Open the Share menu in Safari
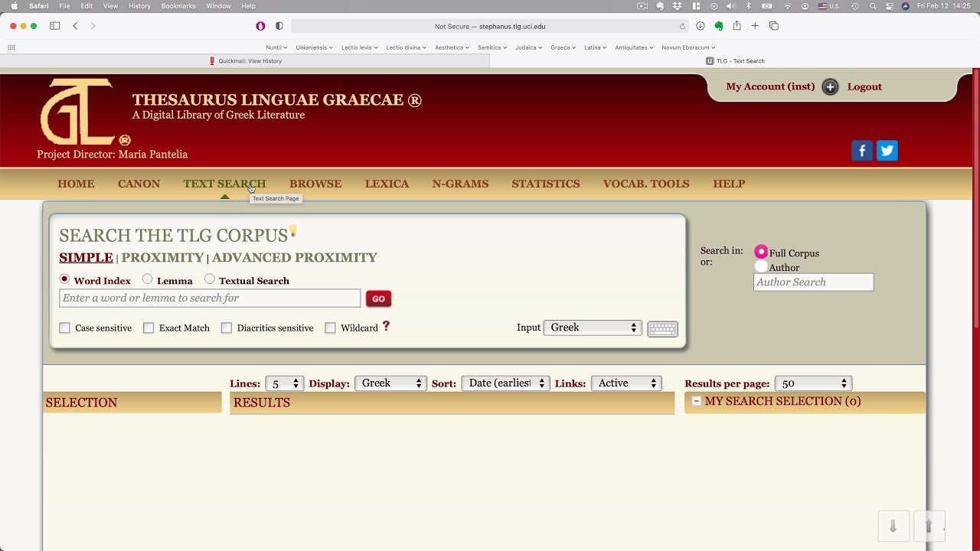Image resolution: width=980 pixels, height=551 pixels. click(737, 26)
